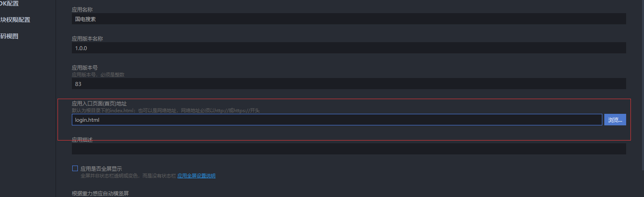Click the 浏览... browse button
This screenshot has width=644, height=197.
pyautogui.click(x=615, y=120)
